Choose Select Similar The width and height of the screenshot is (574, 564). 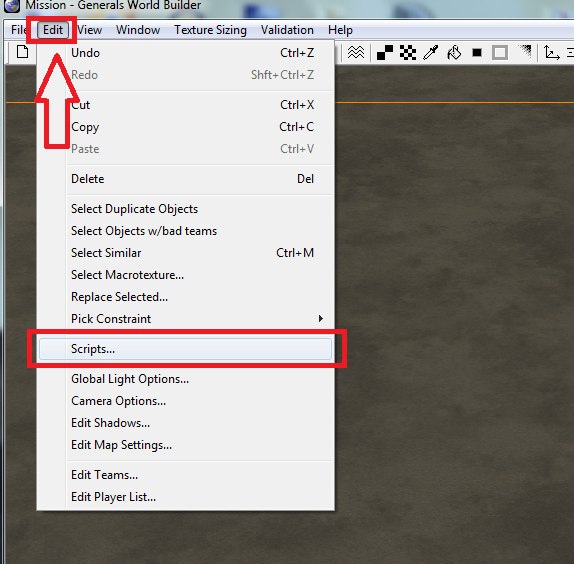[x=186, y=253]
